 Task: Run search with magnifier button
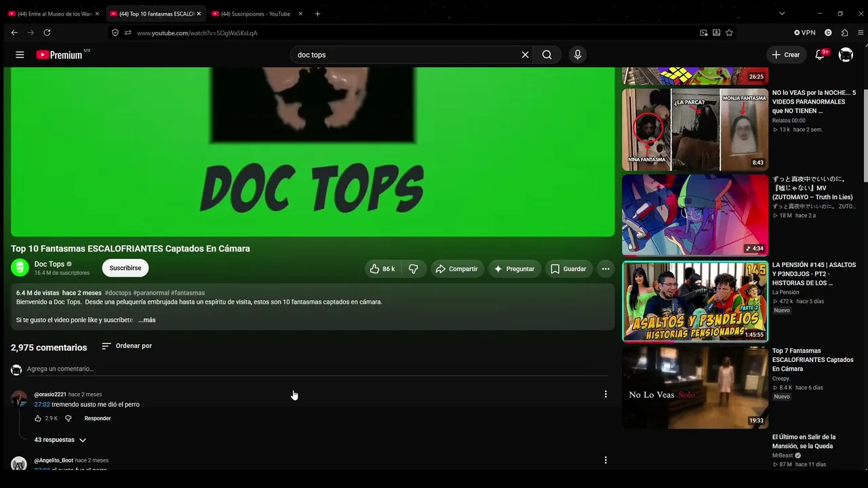click(x=547, y=55)
